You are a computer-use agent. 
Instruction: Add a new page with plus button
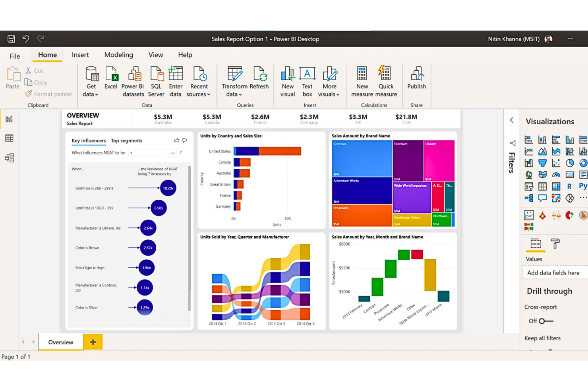93,342
